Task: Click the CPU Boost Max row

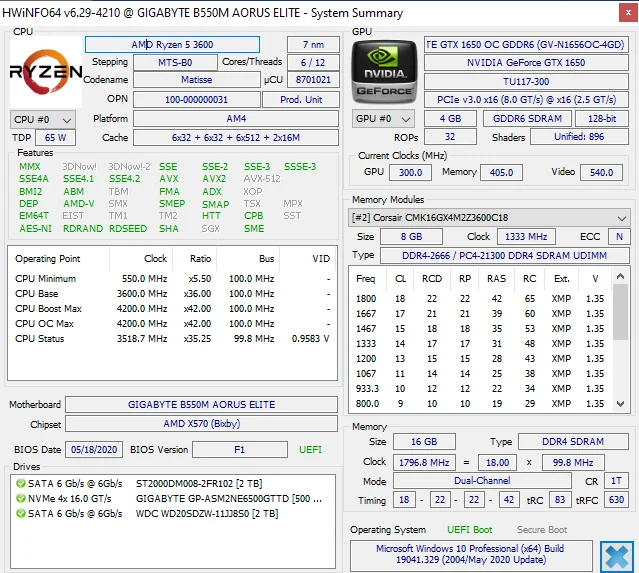Action: (172, 309)
